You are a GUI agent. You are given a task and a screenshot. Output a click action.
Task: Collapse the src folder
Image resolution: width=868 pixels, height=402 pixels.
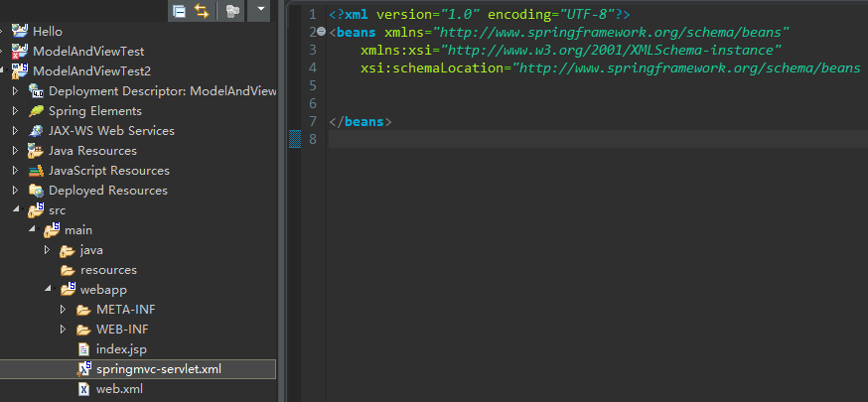click(x=16, y=210)
